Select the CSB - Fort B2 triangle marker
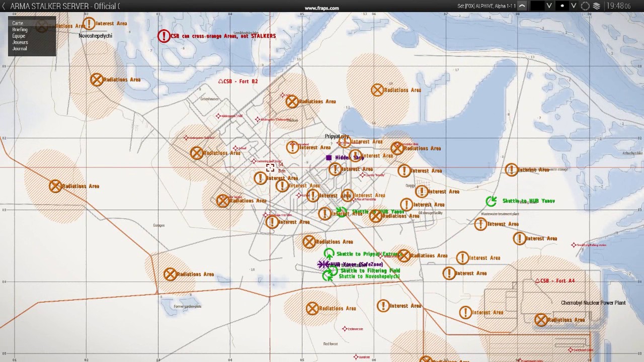Screen dimensions: 644x362 (x=220, y=81)
